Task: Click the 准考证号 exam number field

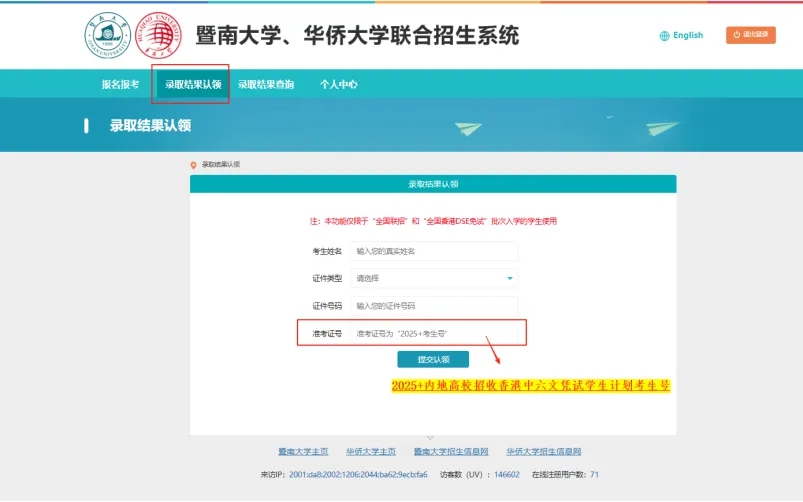Action: [434, 333]
